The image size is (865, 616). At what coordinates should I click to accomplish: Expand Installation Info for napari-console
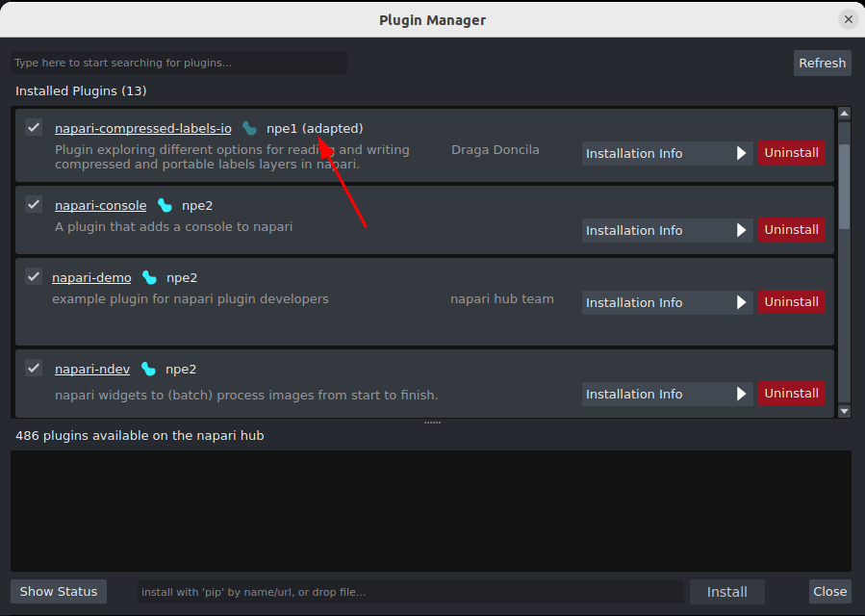click(x=741, y=229)
